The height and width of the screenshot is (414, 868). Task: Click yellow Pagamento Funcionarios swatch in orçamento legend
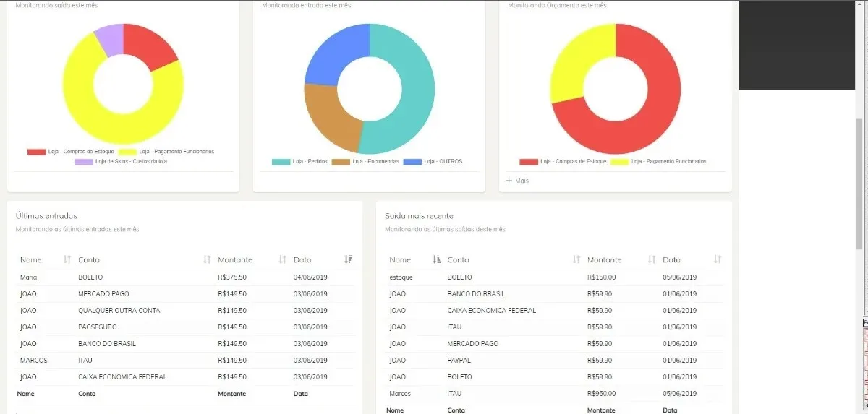pos(619,162)
